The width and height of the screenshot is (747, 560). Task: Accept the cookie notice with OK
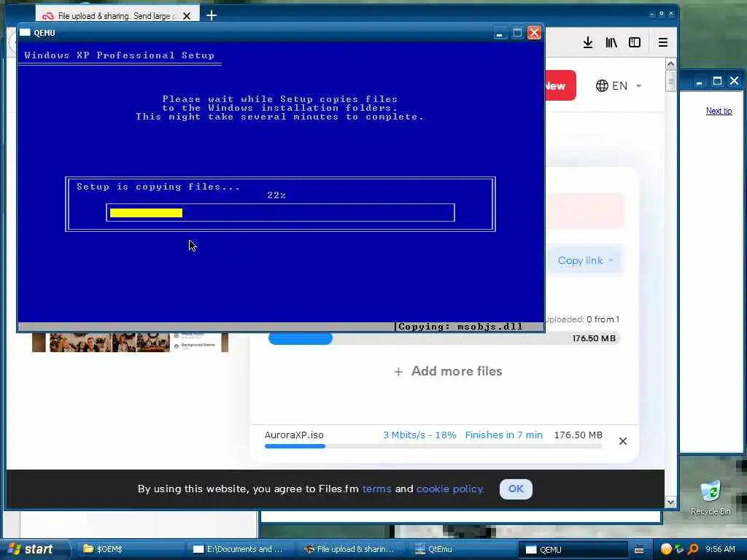tap(516, 489)
